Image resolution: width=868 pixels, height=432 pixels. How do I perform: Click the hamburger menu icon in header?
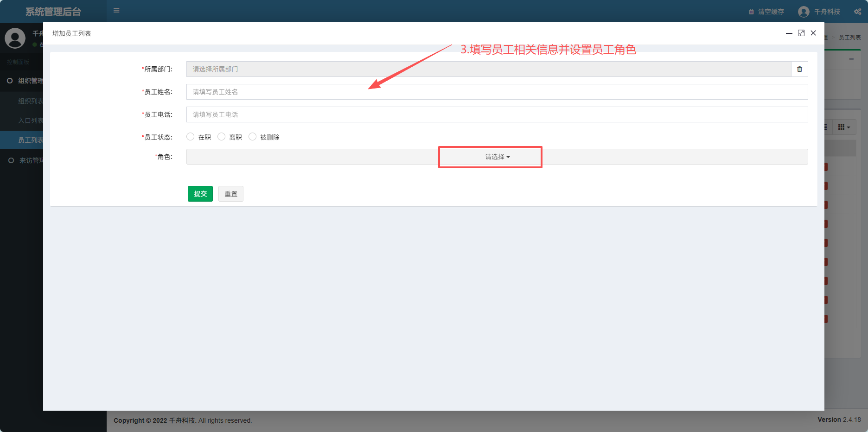[x=116, y=10]
